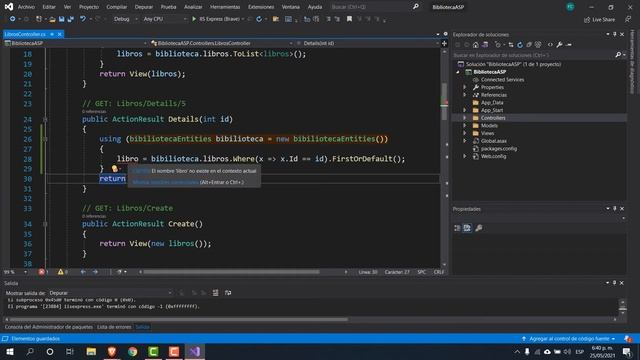
Task: Open the IIS Express browser dropdown arrow
Action: (x=243, y=19)
